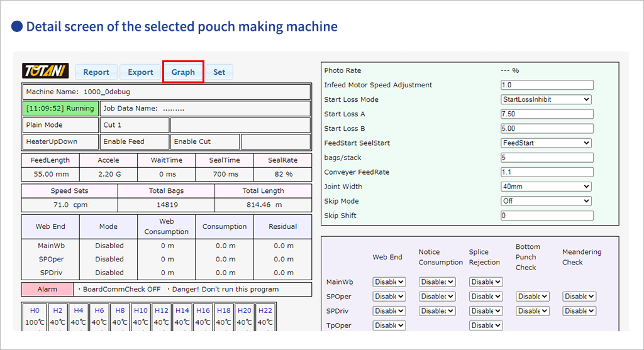Screen dimensions: 644x350
Task: Focus the Conveyer FeedRate field
Action: 547,172
